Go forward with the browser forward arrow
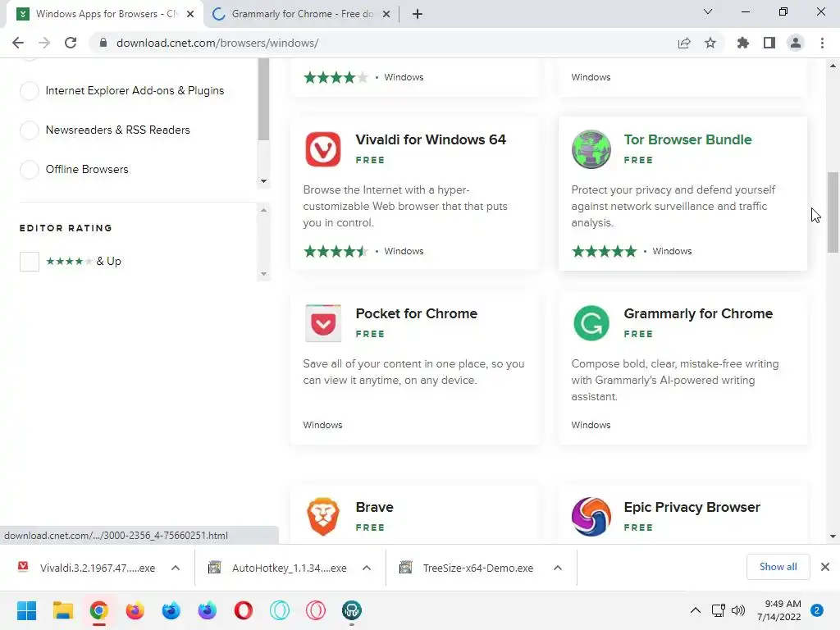This screenshot has height=630, width=840. point(44,43)
